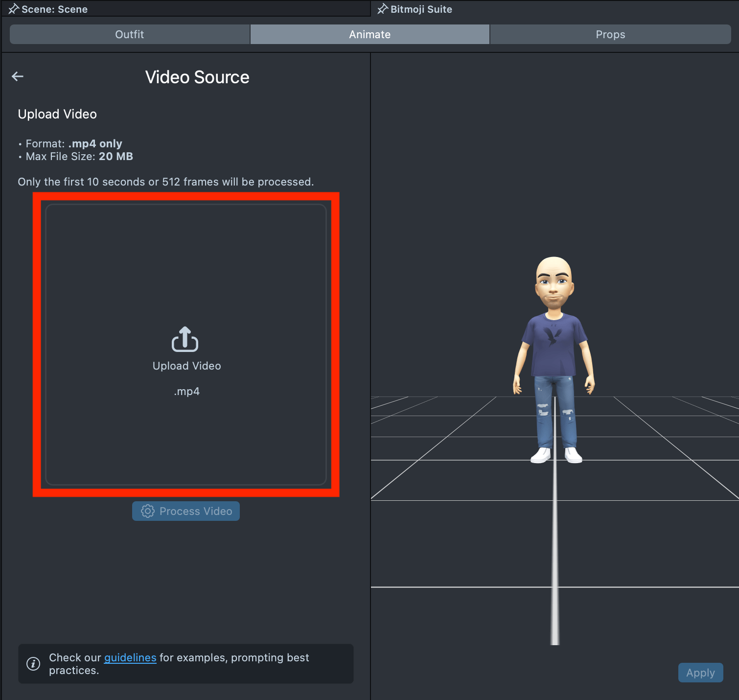
Task: Click the Scene: Scene panel title
Action: coord(54,9)
